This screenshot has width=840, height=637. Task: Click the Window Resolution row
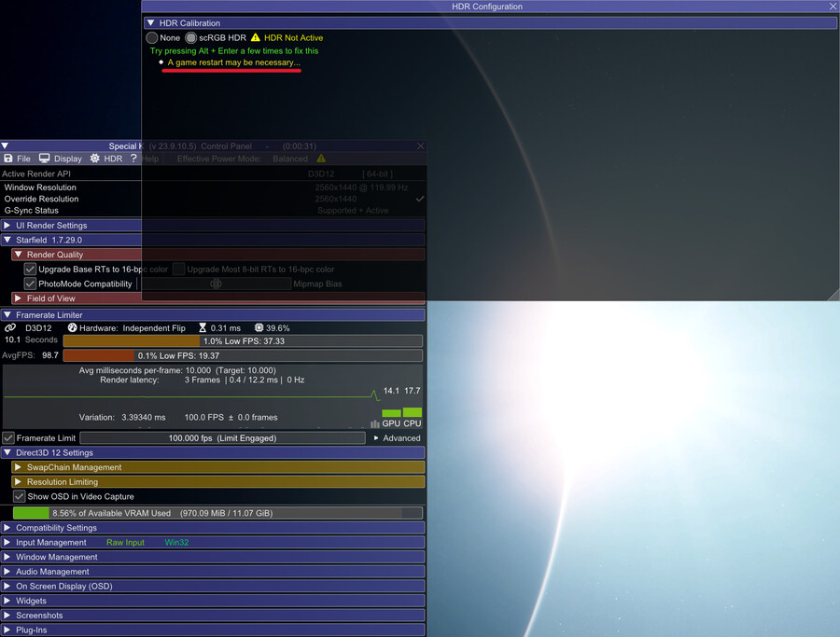click(213, 187)
